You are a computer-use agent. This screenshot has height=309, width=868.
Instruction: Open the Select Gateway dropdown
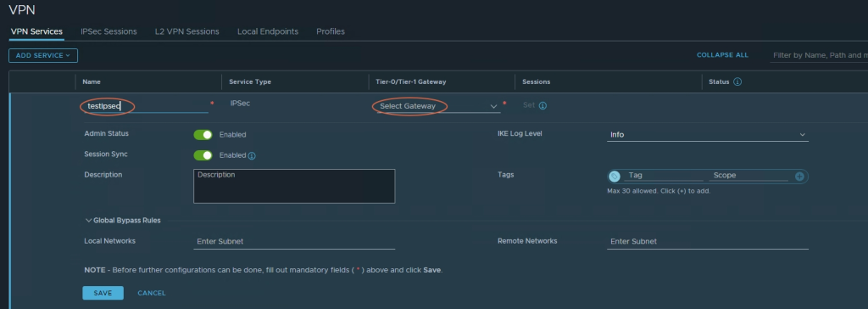pos(438,106)
